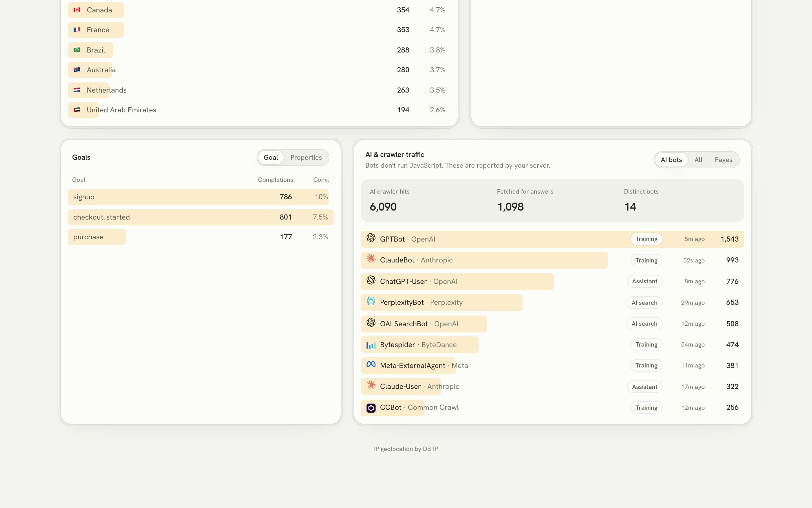The image size is (812, 508).
Task: Select the All tab in crawler traffic
Action: (698, 160)
